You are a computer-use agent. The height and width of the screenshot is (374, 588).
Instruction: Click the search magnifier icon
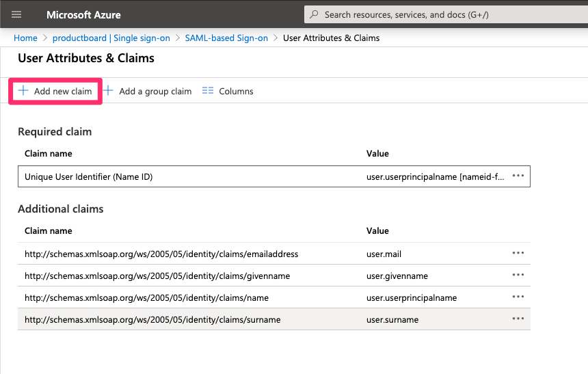click(x=314, y=14)
